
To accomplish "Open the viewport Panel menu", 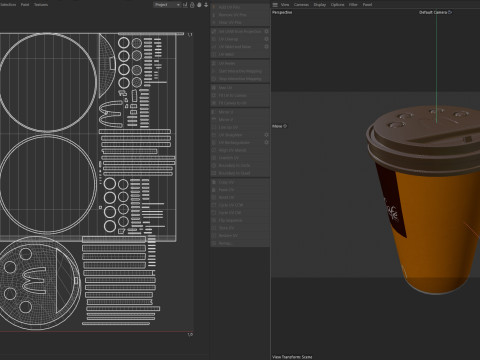I will pos(367,5).
